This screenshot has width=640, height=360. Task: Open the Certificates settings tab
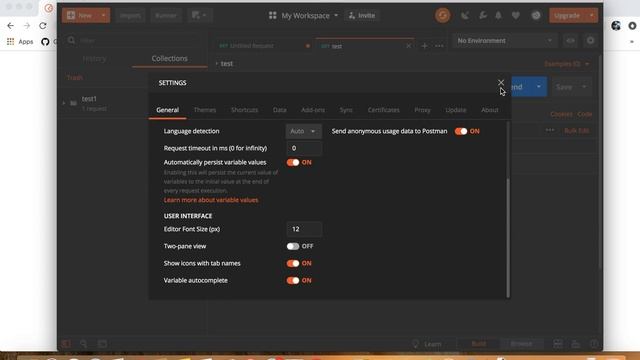click(384, 110)
